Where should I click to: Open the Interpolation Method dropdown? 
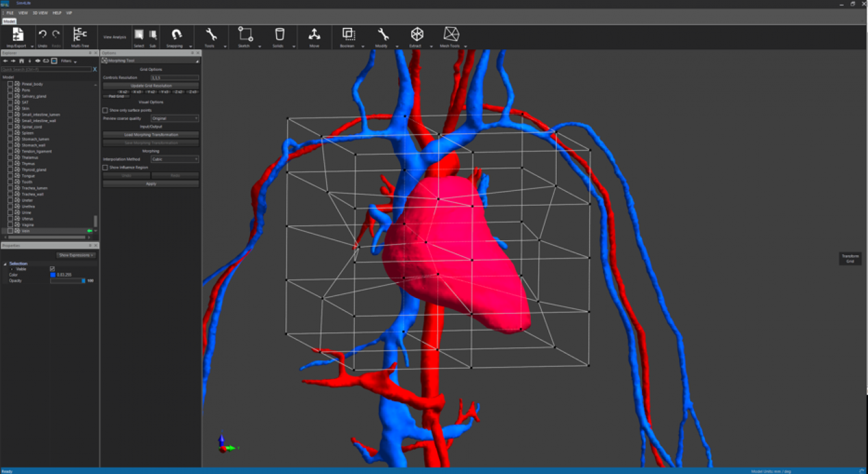click(x=175, y=158)
